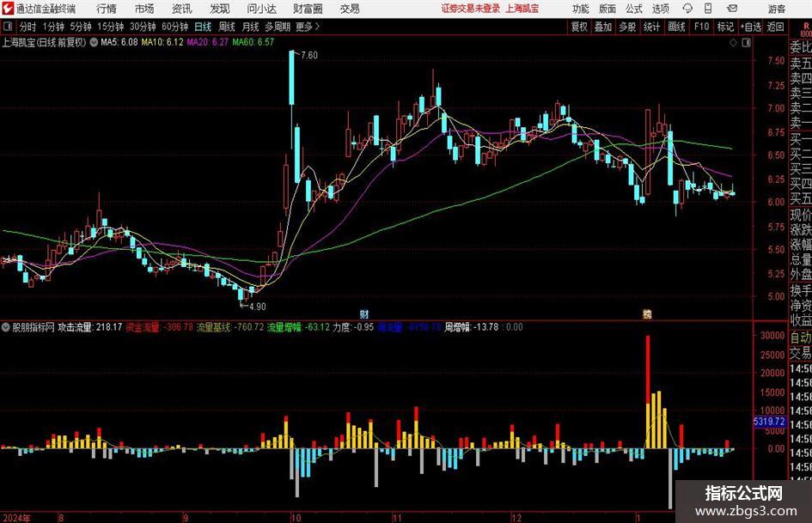Click the 画线 drawing button
This screenshot has height=523, width=812.
[x=676, y=27]
